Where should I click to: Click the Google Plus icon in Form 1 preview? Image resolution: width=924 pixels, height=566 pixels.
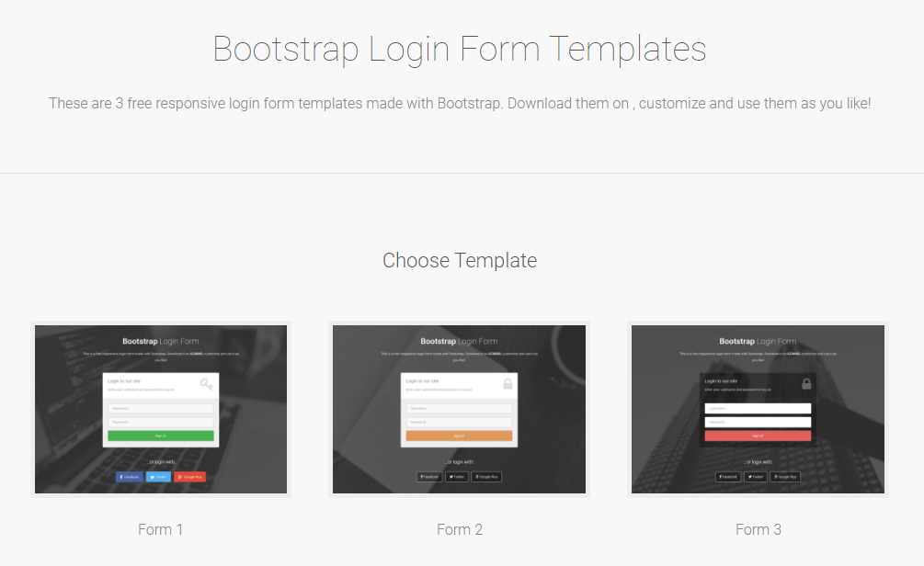(x=191, y=477)
